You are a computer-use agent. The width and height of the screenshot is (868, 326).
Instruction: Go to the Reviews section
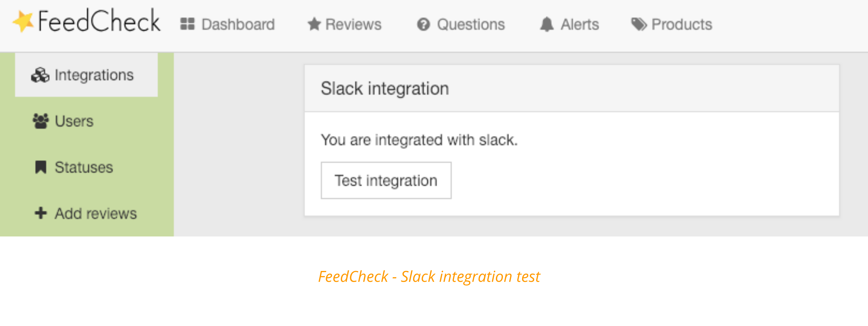[x=344, y=24]
